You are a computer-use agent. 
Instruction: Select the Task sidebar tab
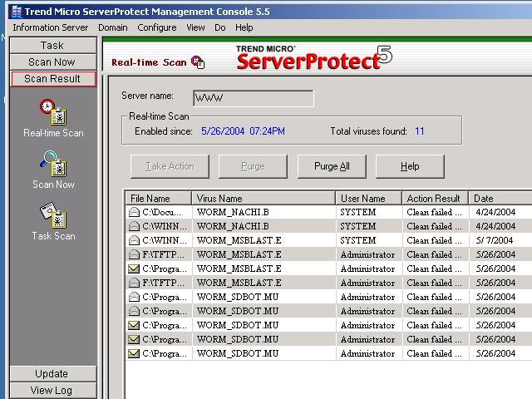pos(53,46)
